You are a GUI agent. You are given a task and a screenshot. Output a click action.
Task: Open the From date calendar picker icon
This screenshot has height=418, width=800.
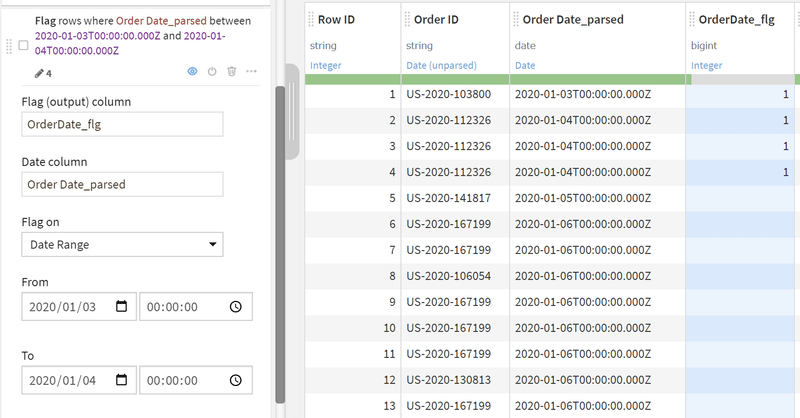click(x=121, y=306)
